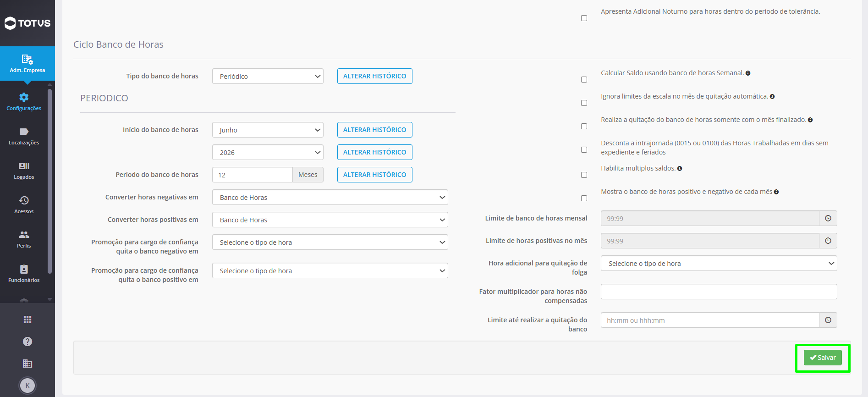The image size is (868, 397).
Task: Enable Habilita multiplos saldos
Action: 584,175
